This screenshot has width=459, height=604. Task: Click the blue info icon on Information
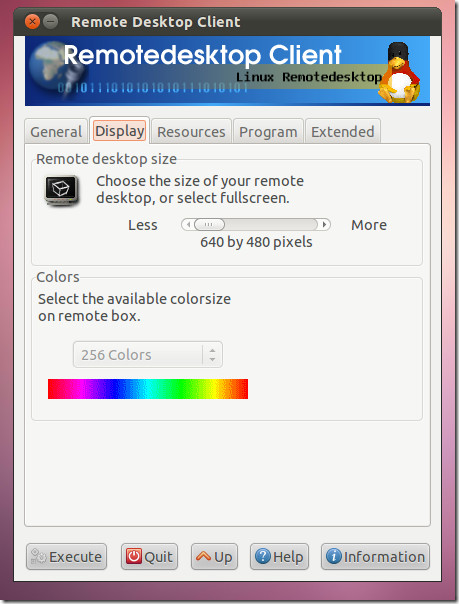pyautogui.click(x=333, y=556)
